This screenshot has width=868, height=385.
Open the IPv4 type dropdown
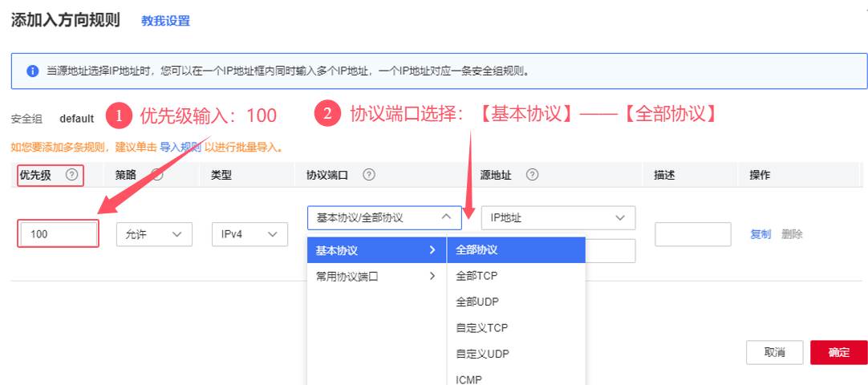point(249,234)
